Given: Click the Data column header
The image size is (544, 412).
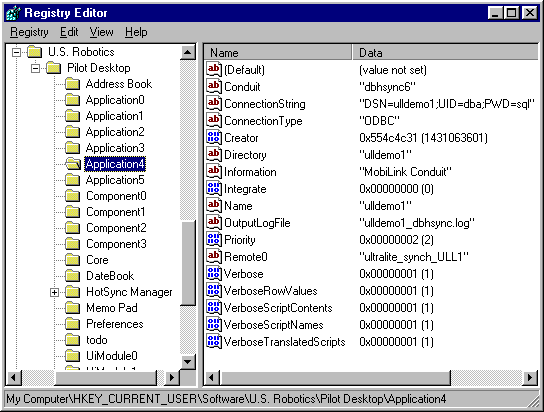Looking at the screenshot, I should (x=445, y=53).
